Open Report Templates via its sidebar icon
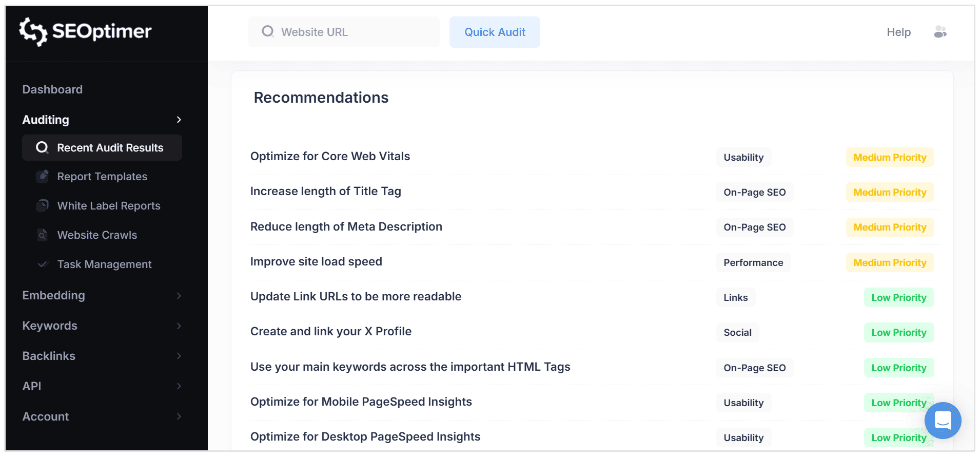 click(x=42, y=176)
